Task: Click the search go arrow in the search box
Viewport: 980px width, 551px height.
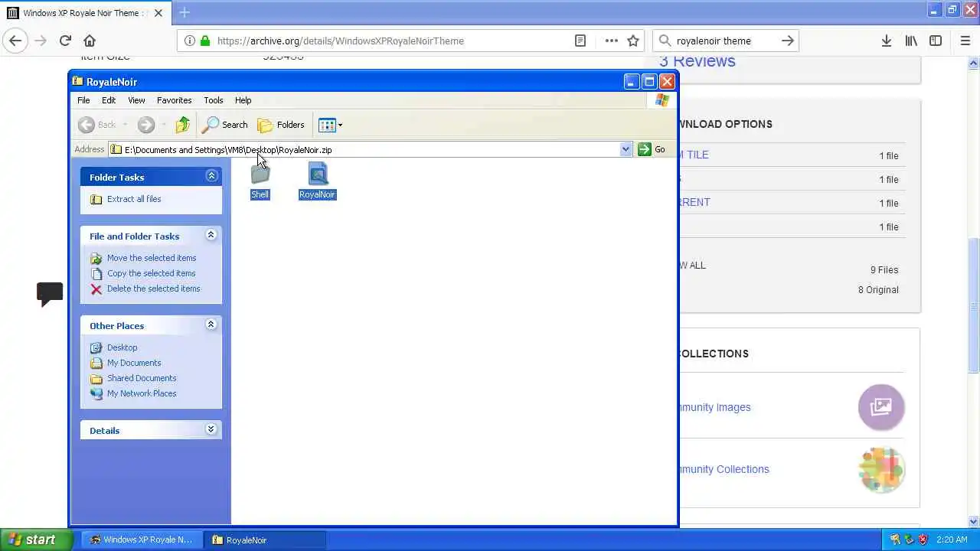Action: [x=787, y=41]
